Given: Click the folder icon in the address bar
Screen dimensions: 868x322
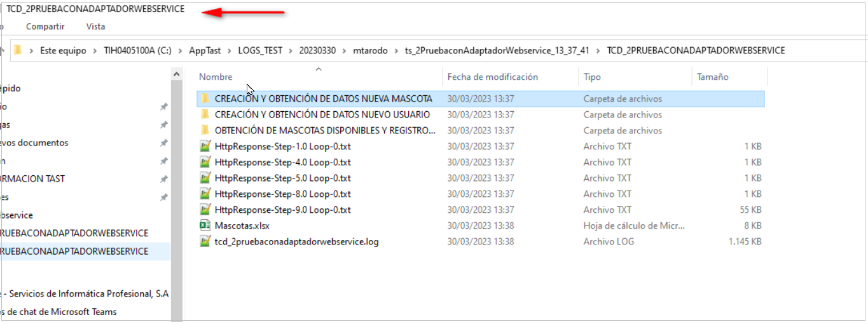Looking at the screenshot, I should 18,51.
